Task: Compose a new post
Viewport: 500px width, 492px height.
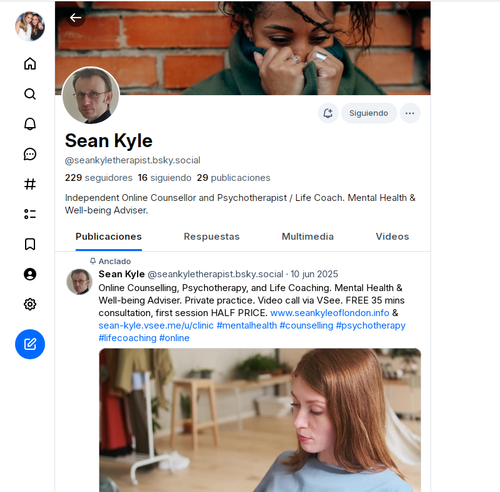Action: [30, 344]
